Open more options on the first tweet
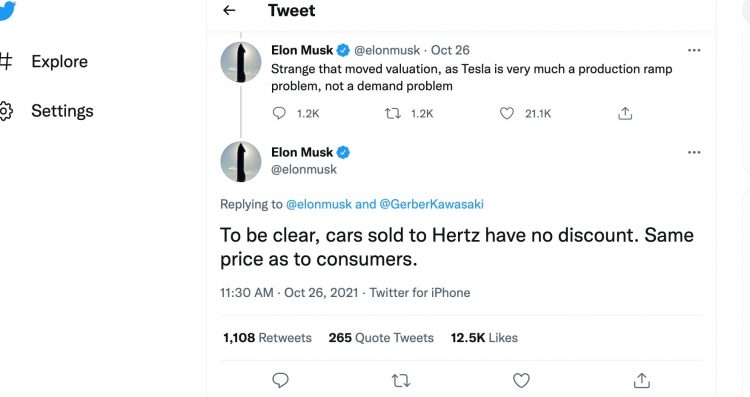This screenshot has height=397, width=750. click(x=694, y=50)
